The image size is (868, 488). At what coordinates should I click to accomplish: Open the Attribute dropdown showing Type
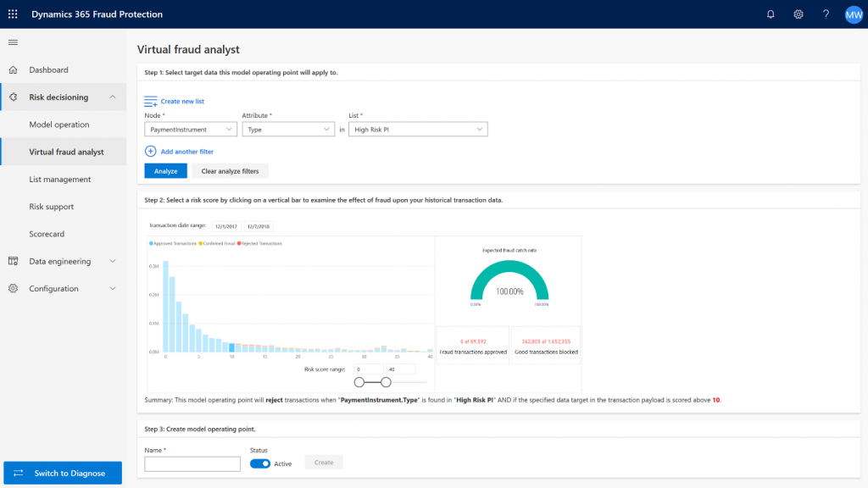288,130
